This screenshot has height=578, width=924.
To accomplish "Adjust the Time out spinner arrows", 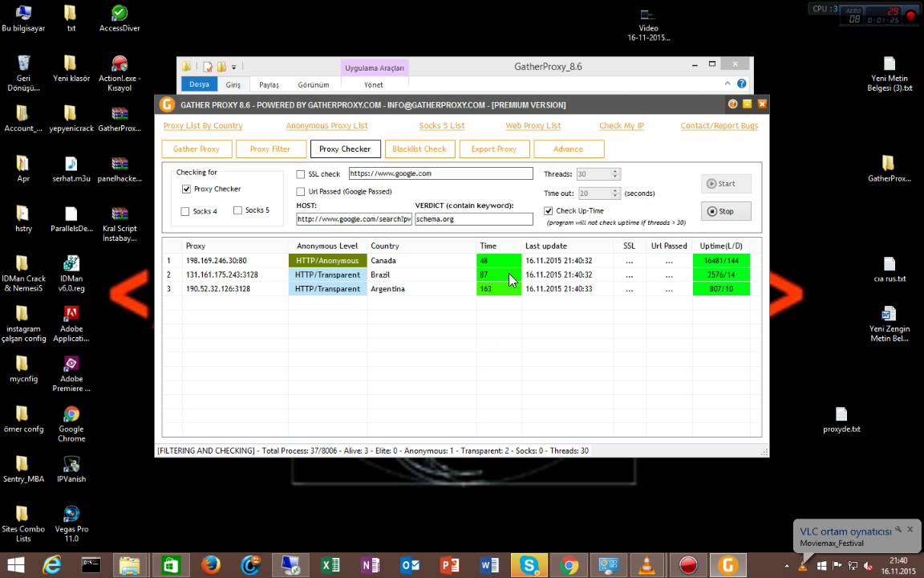I will click(x=615, y=193).
